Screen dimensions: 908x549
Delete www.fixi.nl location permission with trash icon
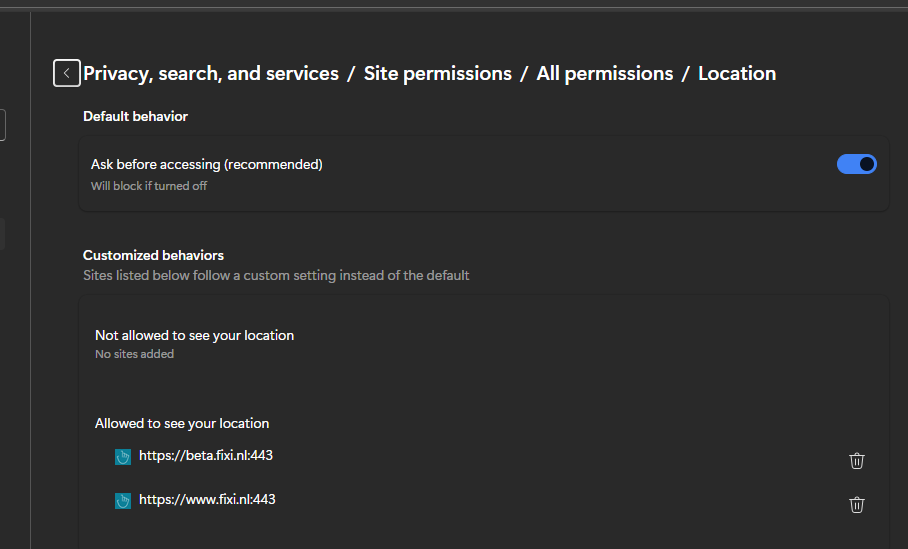[x=856, y=504]
